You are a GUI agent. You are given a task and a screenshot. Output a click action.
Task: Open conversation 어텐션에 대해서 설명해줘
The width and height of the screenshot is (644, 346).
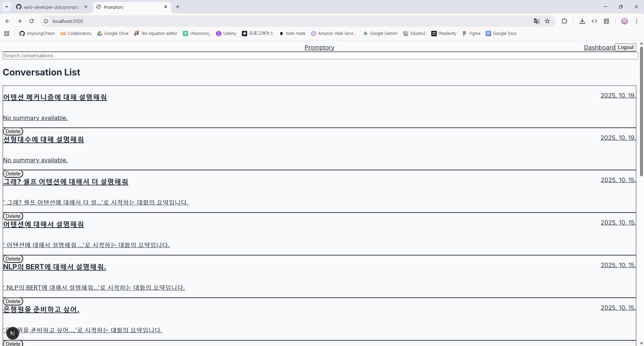point(44,224)
